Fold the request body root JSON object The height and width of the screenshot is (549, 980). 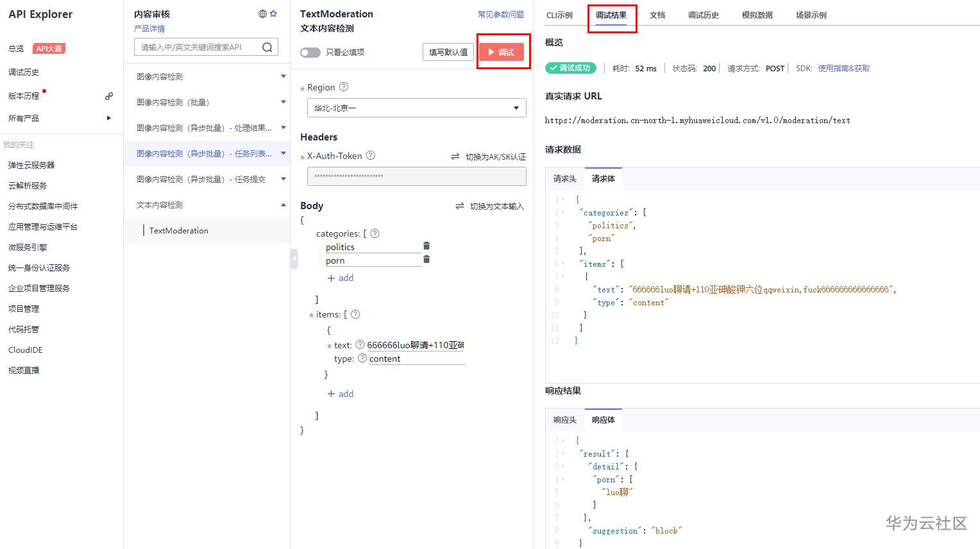pyautogui.click(x=563, y=199)
